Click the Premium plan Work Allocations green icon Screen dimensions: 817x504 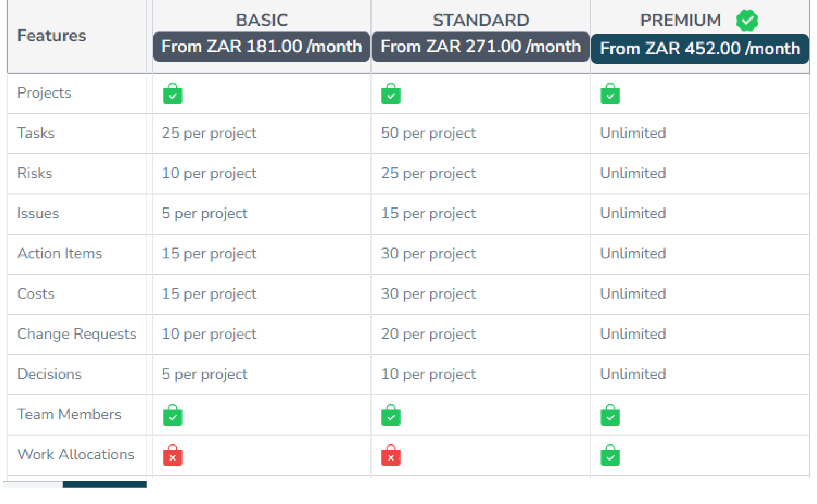point(610,456)
